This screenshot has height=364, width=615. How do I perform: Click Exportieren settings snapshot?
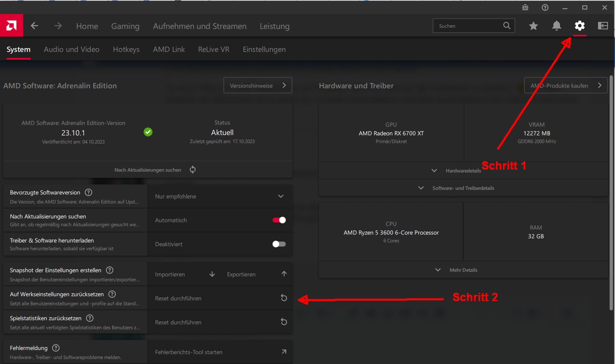241,274
